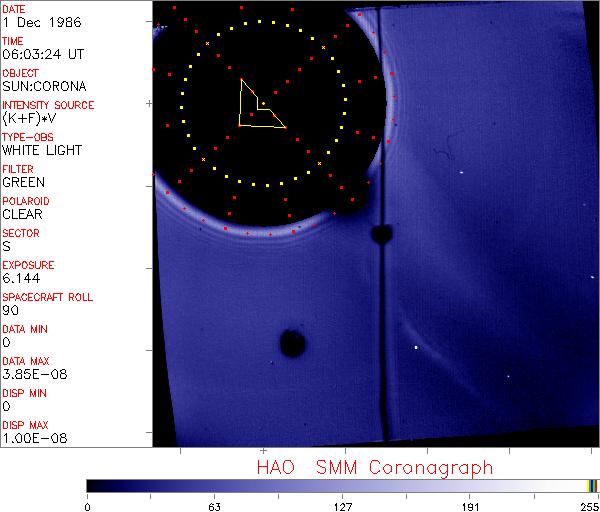Click the large dark circular blob below the occulting disk
600x512 pixels.
(292, 343)
